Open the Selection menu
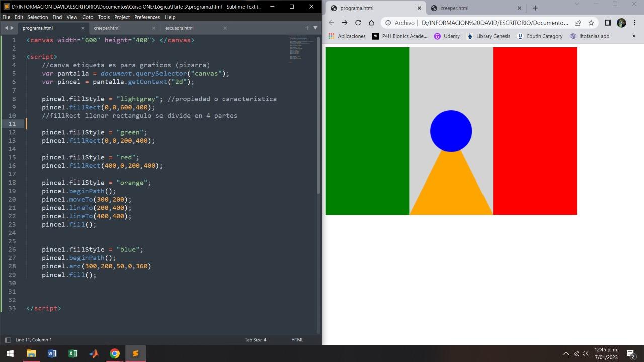This screenshot has width=644, height=362. (38, 17)
